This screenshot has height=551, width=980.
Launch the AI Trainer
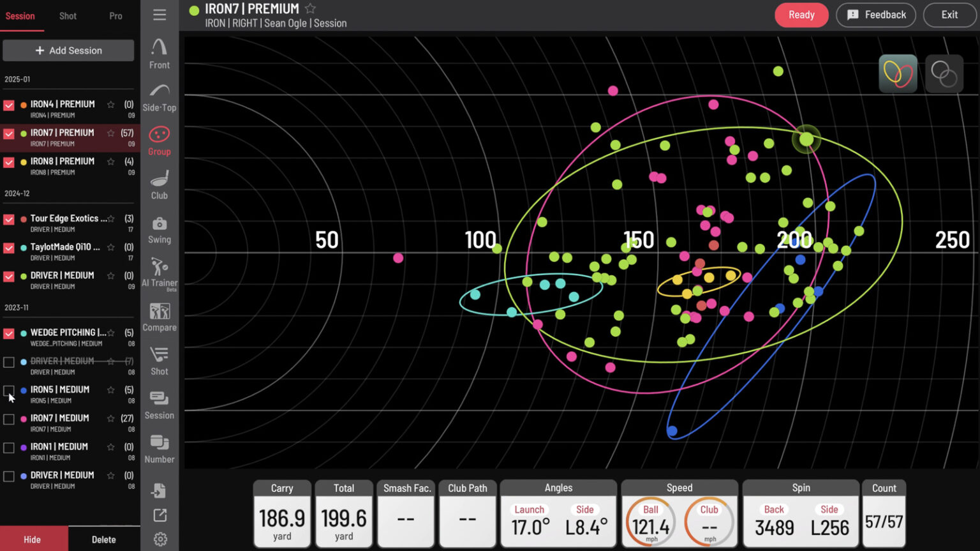coord(159,273)
